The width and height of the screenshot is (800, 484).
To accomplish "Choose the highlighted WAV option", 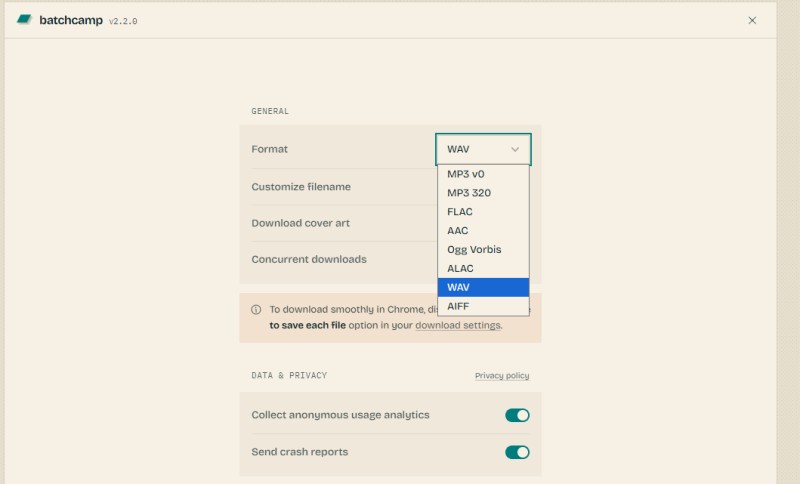I will pos(483,287).
